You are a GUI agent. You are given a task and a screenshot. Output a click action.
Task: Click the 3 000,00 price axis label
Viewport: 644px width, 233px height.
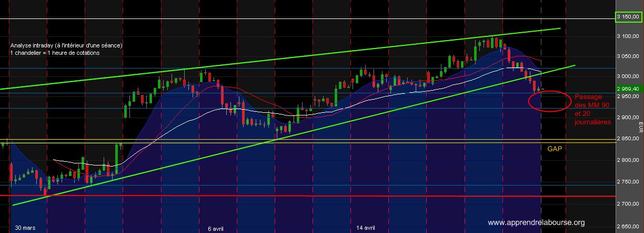click(x=629, y=76)
